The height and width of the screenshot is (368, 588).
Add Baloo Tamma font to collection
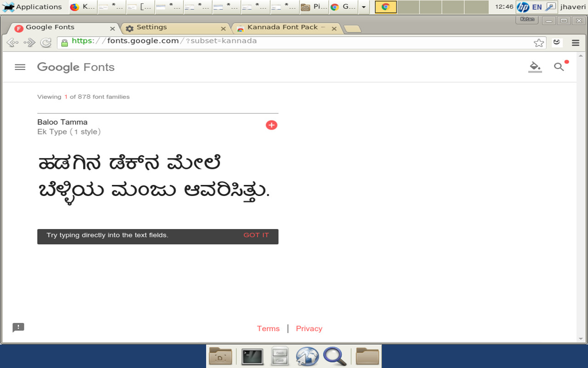(x=271, y=125)
